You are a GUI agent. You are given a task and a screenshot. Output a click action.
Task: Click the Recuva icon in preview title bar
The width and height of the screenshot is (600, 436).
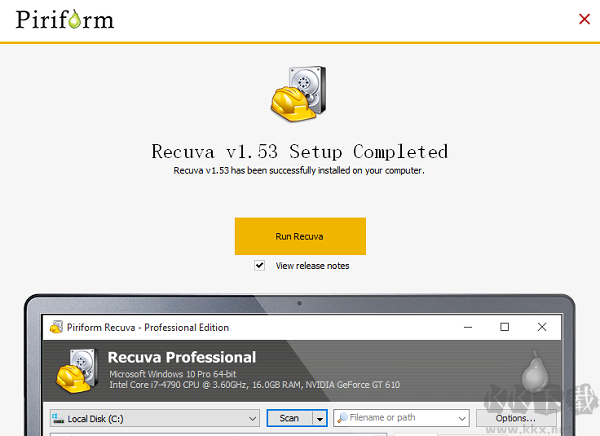[x=56, y=327]
